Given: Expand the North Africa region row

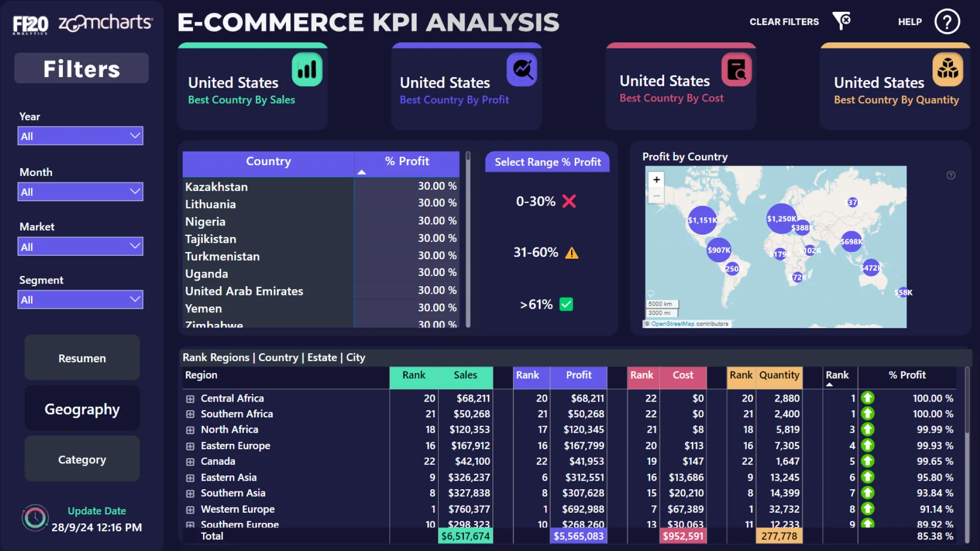Looking at the screenshot, I should pyautogui.click(x=190, y=430).
